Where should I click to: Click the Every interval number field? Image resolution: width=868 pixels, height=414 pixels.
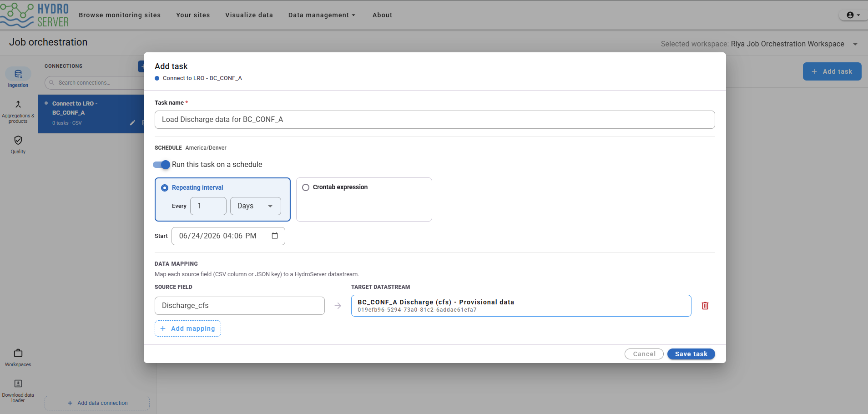point(208,206)
